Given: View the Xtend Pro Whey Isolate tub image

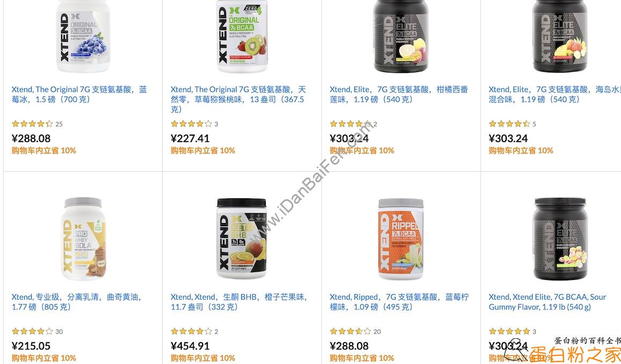Looking at the screenshot, I should point(83,239).
